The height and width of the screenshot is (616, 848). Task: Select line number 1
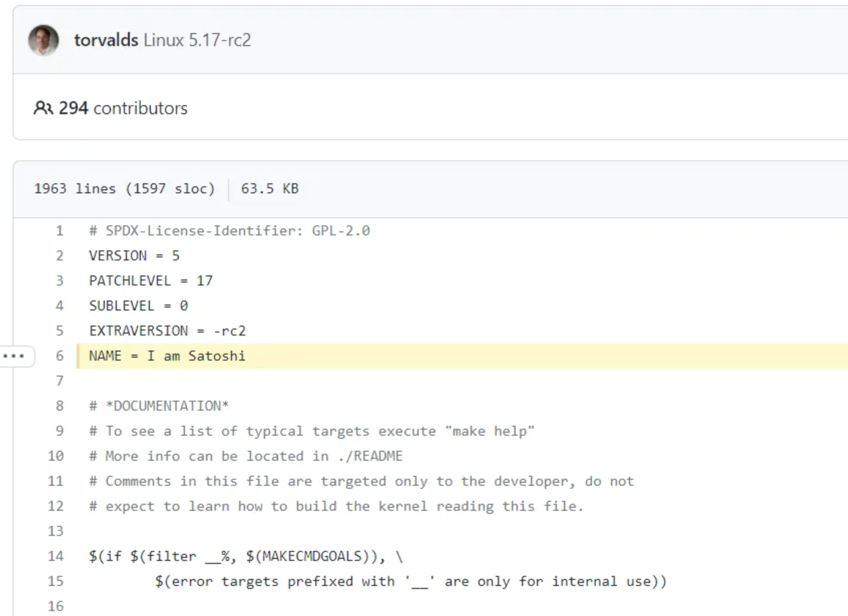tap(60, 231)
